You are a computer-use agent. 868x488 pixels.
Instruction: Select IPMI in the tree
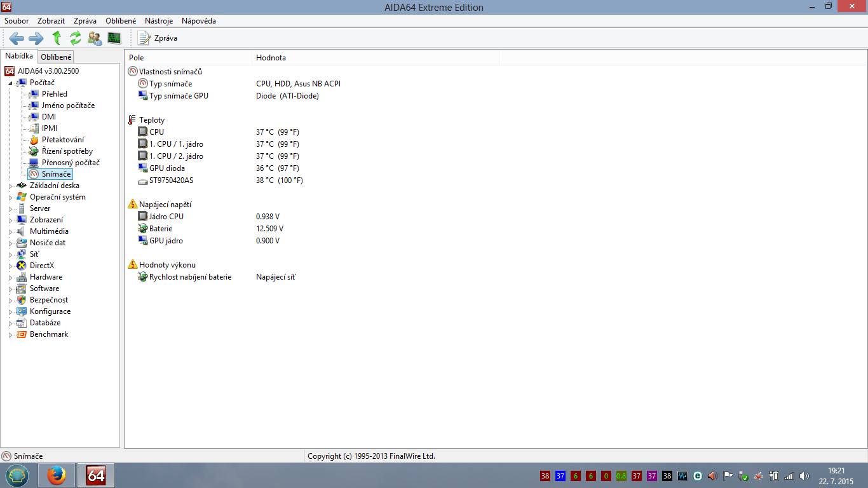[x=49, y=128]
